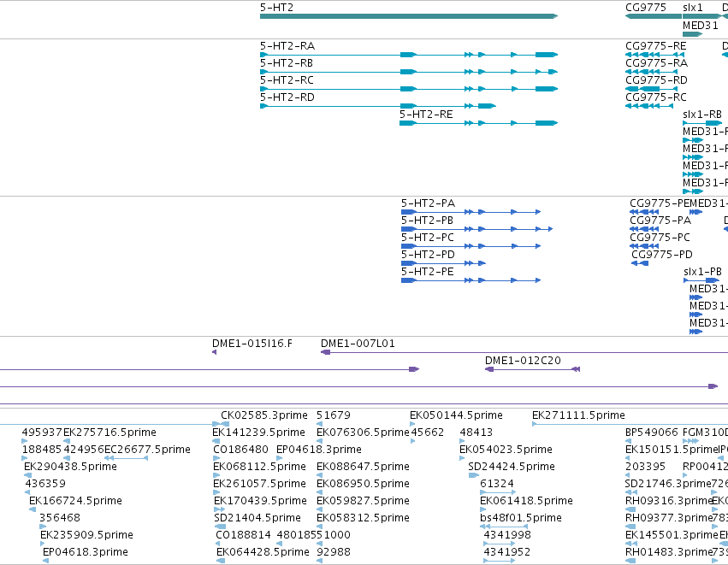Click EST EK059827.5prime
The image size is (728, 565).
click(x=363, y=502)
